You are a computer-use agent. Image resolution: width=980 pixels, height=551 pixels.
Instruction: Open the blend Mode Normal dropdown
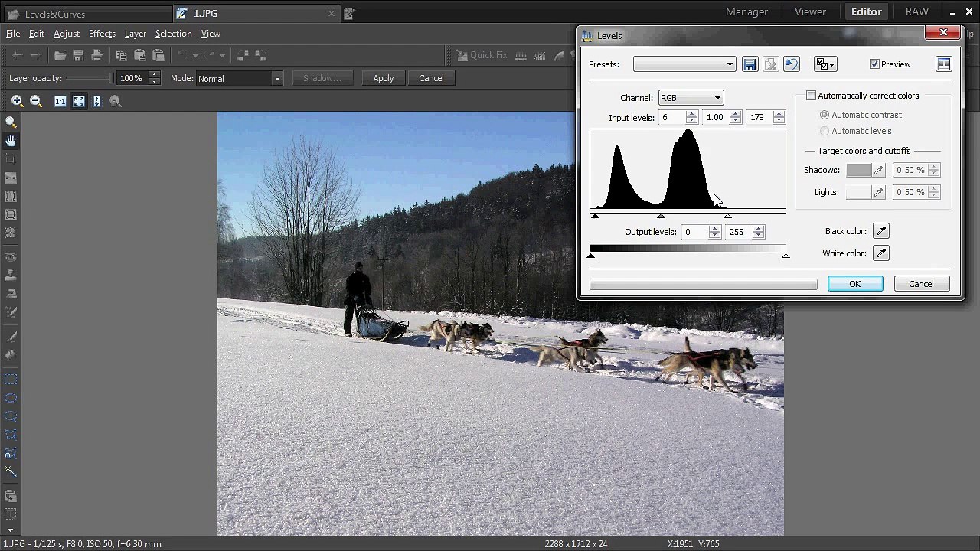pos(240,78)
